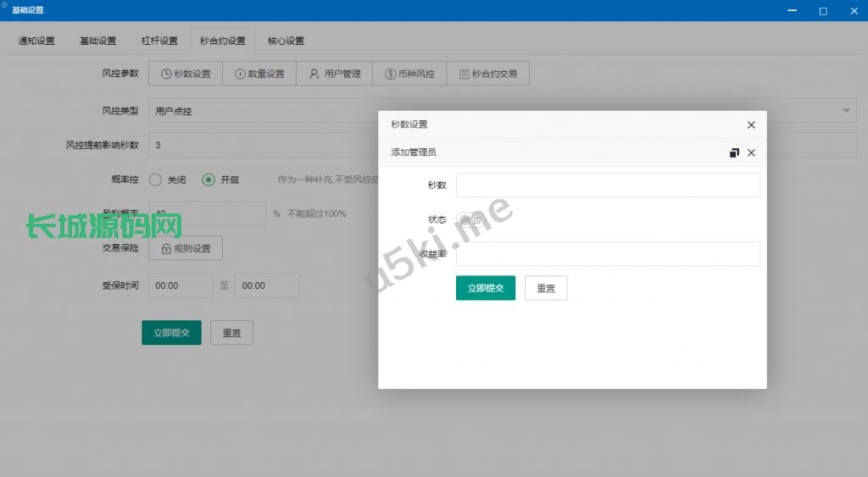Open the 受保时间 start time picker

click(x=181, y=286)
